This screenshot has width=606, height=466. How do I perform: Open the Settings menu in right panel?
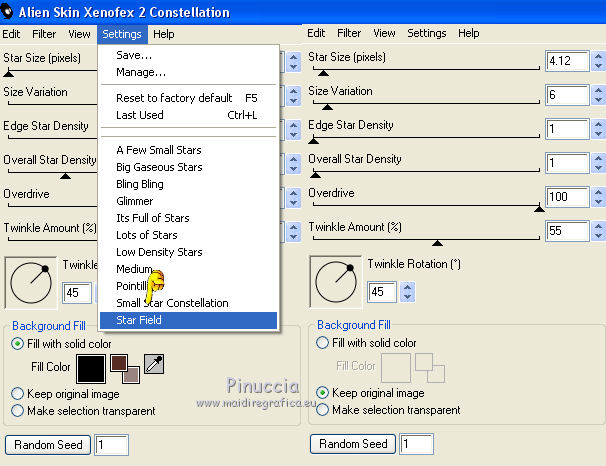427,33
